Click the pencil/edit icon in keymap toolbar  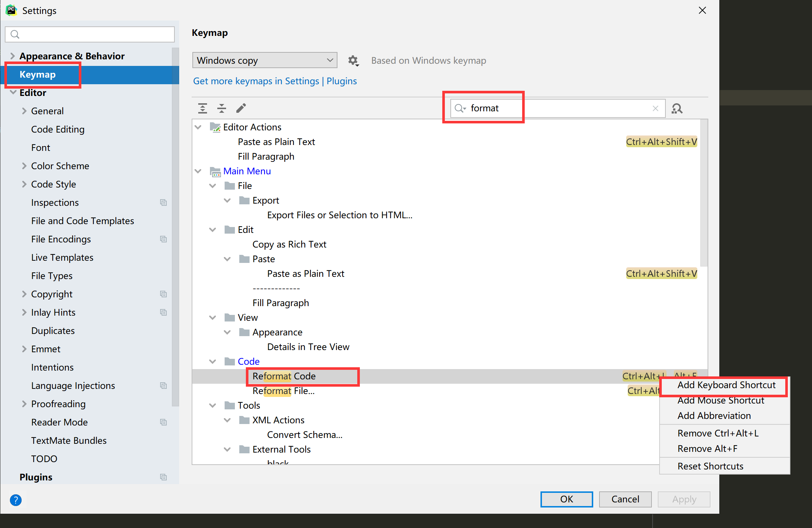pos(241,108)
